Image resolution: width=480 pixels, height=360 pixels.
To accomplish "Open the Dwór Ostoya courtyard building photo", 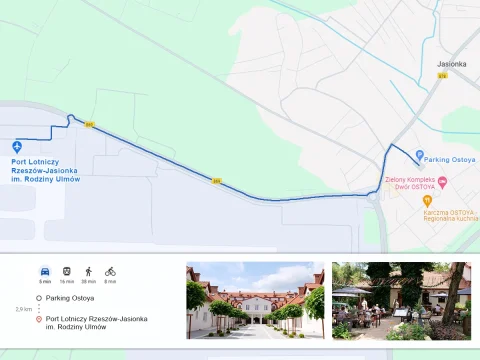I will (x=255, y=300).
